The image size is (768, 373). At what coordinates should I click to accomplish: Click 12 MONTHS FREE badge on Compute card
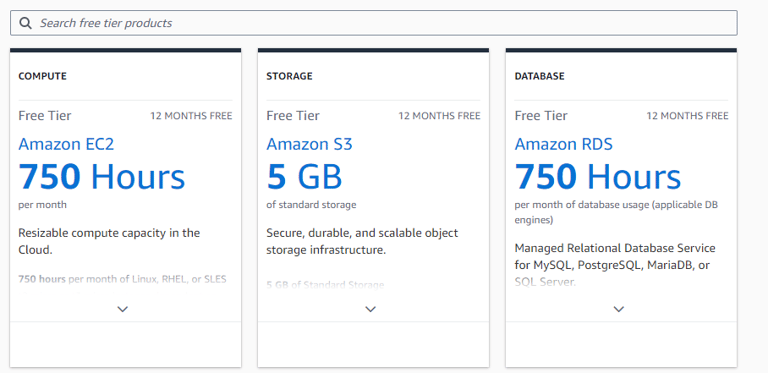pos(191,116)
